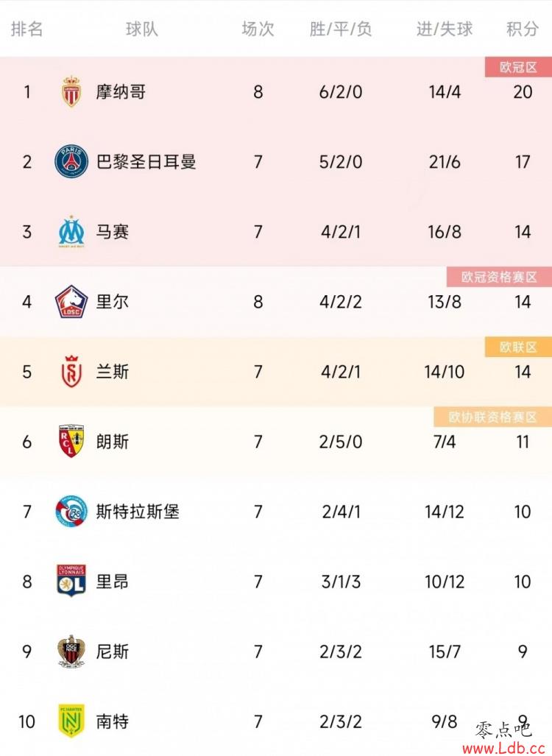This screenshot has height=756, width=552.
Task: Click the AS Monaco club crest
Action: pos(71,91)
